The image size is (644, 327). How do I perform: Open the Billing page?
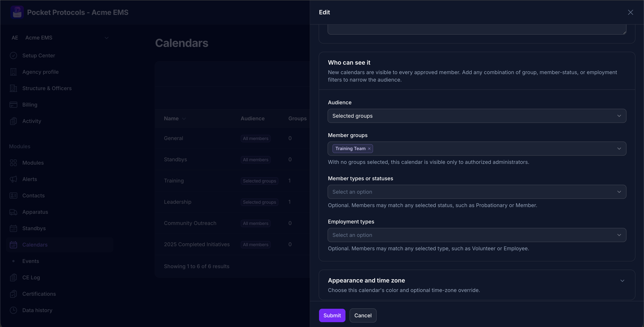(30, 105)
